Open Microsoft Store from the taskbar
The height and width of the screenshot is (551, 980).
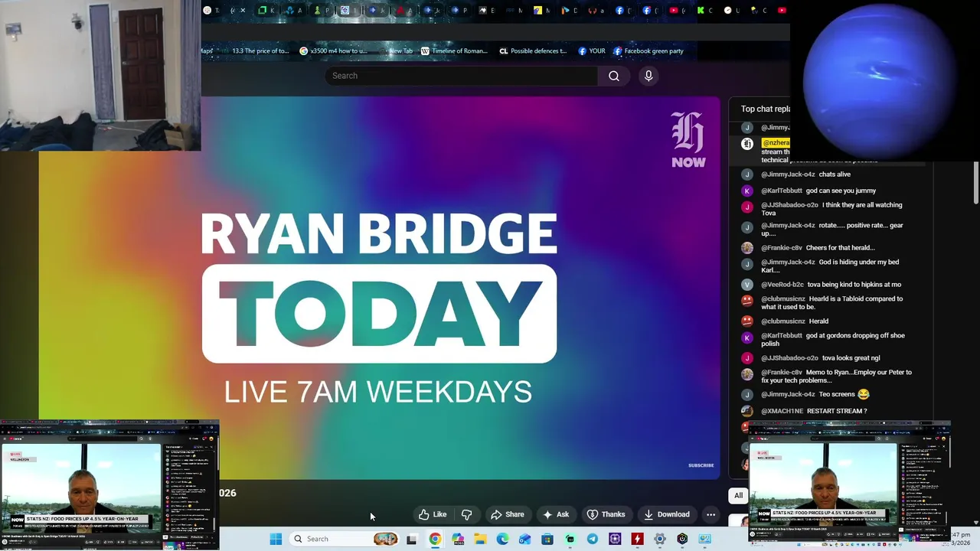tap(547, 539)
